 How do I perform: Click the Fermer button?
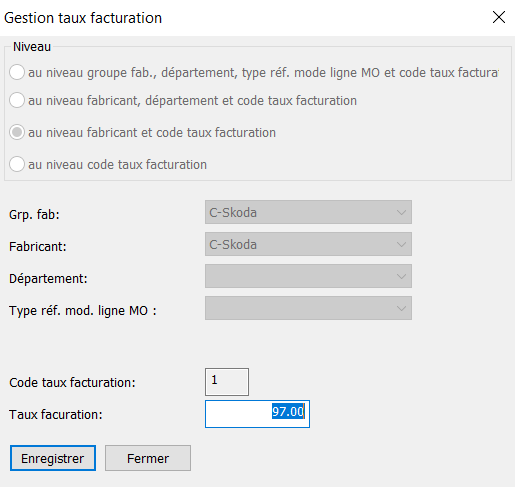click(148, 458)
